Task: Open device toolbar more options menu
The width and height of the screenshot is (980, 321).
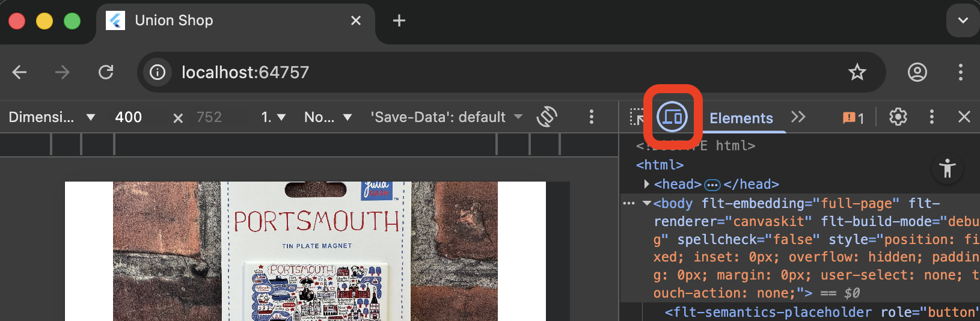Action: [x=592, y=117]
